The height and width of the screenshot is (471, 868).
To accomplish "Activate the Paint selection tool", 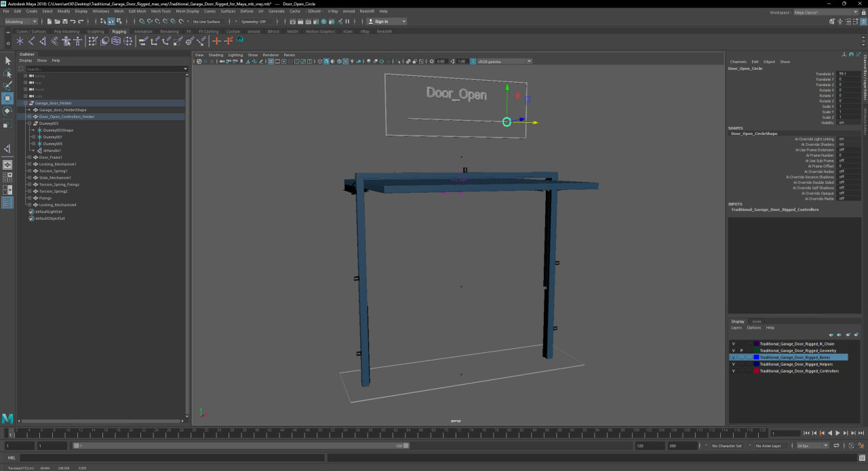I will pyautogui.click(x=7, y=86).
